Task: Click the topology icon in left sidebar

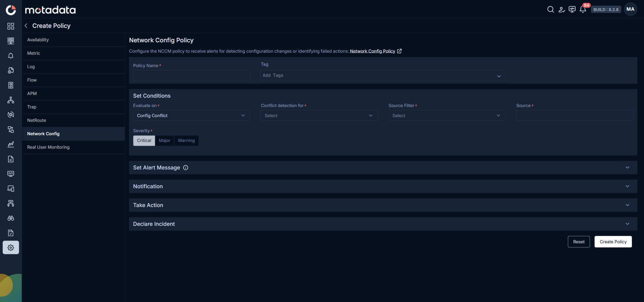Action: pyautogui.click(x=11, y=100)
